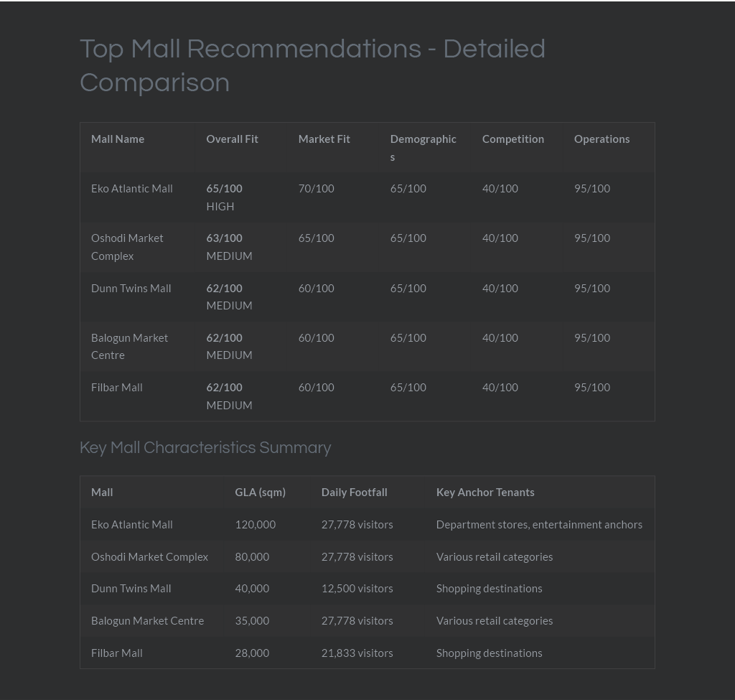Click the 120,000 GLA value
The width and height of the screenshot is (735, 700).
255,525
